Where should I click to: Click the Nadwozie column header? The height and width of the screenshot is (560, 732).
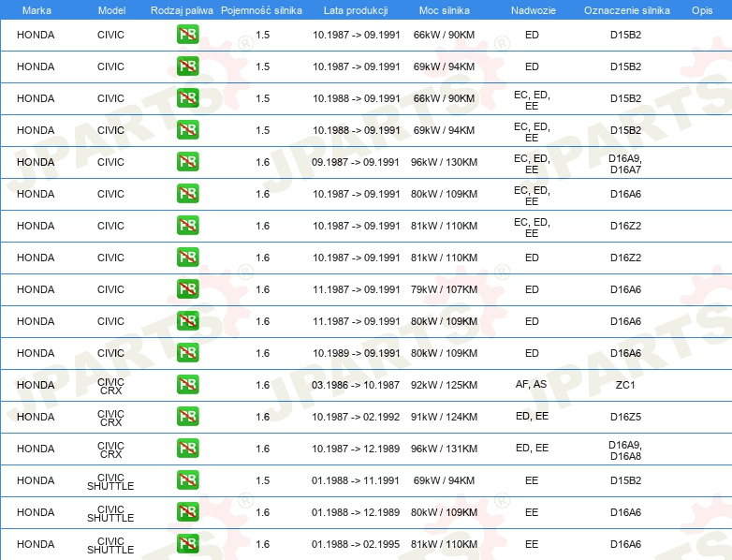[x=534, y=10]
